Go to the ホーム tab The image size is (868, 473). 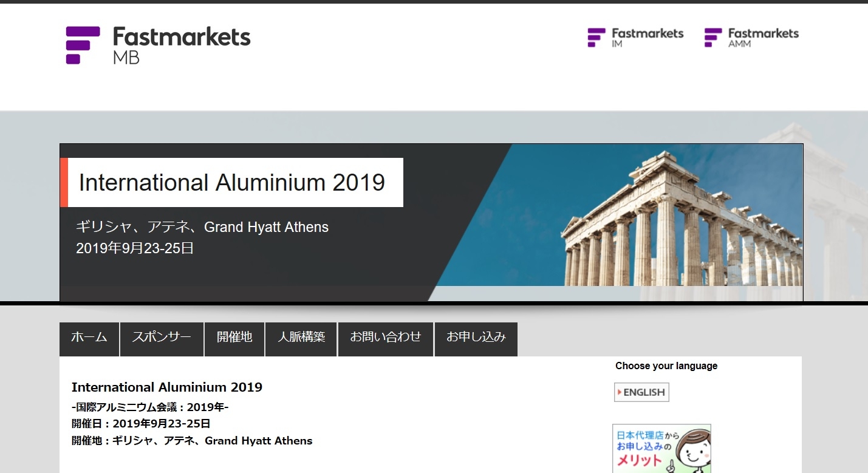(89, 338)
